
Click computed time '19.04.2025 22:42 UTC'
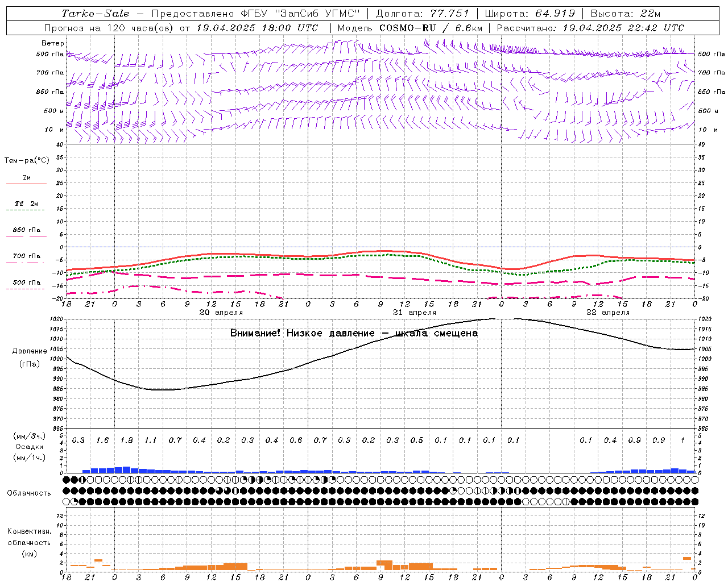click(623, 28)
